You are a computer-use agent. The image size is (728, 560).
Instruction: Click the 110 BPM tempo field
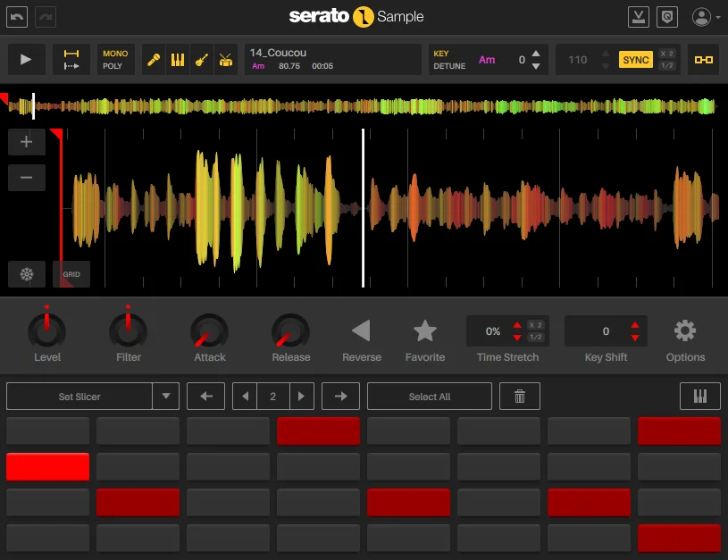578,60
